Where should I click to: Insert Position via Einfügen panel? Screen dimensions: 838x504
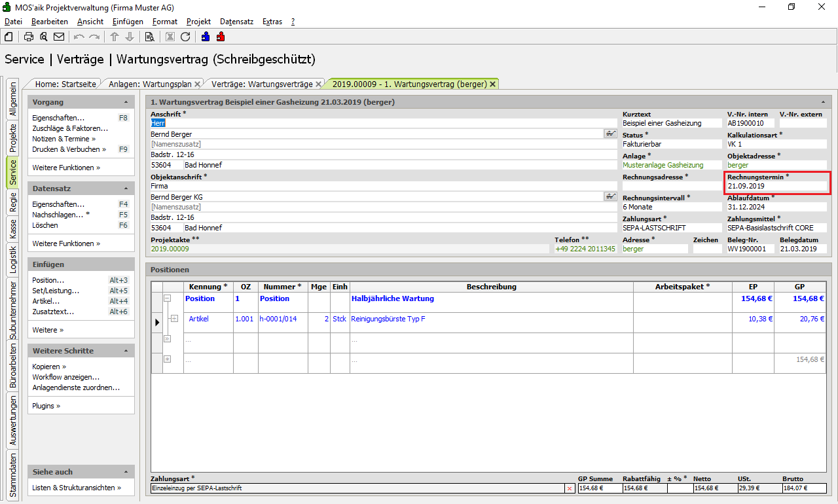click(x=48, y=280)
